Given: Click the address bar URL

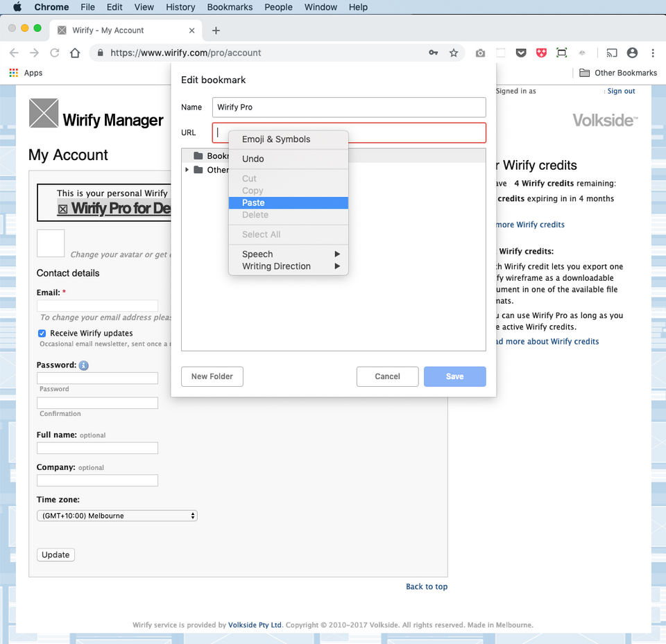Looking at the screenshot, I should point(186,53).
